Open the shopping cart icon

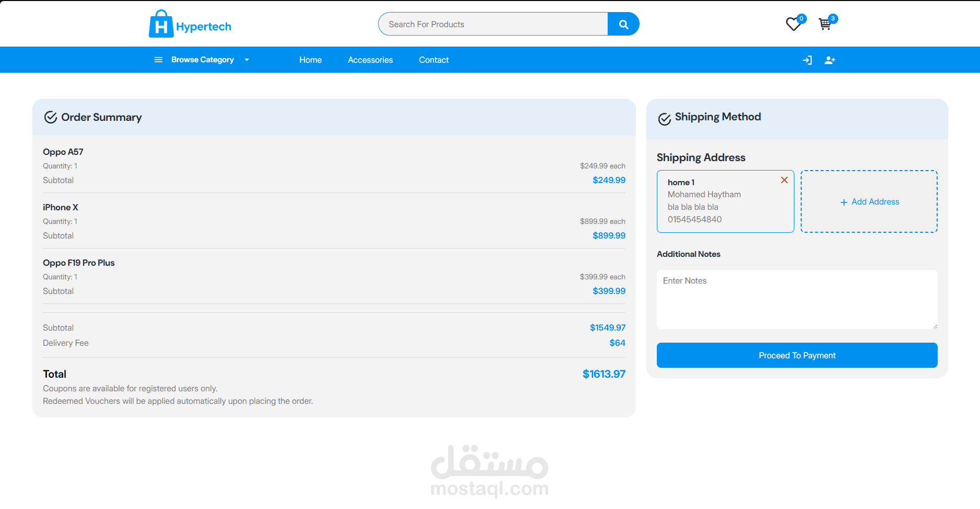click(825, 24)
